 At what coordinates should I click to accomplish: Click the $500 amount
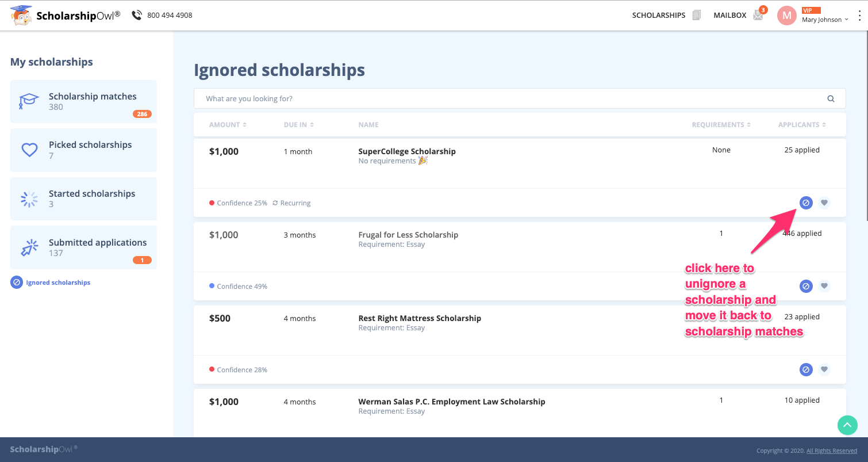click(220, 318)
